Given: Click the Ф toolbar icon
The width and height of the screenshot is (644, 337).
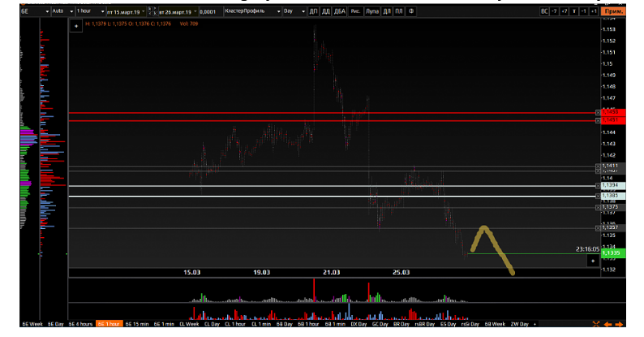Looking at the screenshot, I should 412,12.
